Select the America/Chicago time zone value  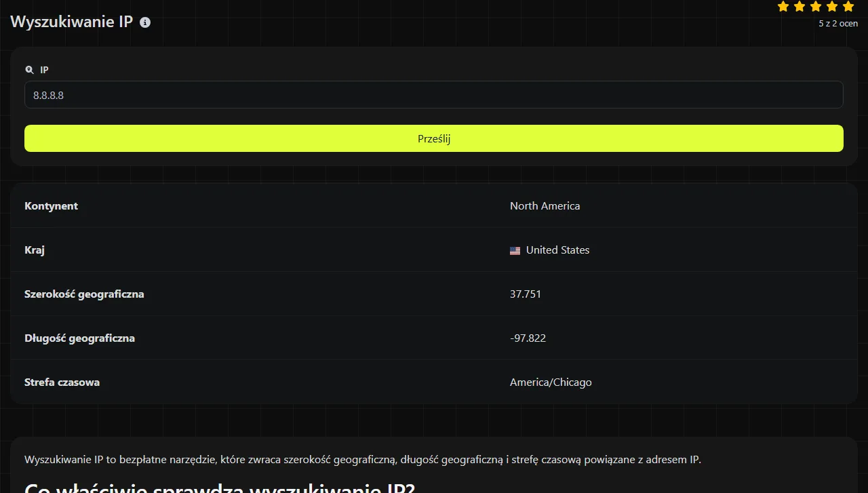click(551, 382)
